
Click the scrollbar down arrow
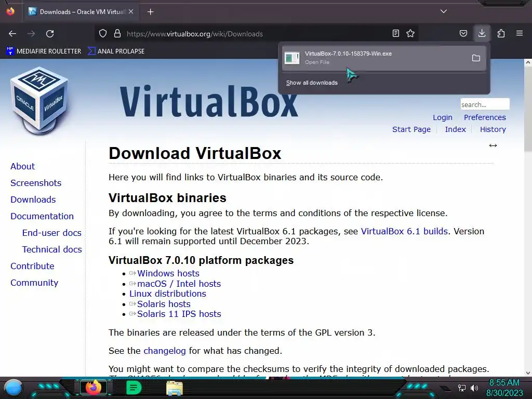pyautogui.click(x=528, y=373)
